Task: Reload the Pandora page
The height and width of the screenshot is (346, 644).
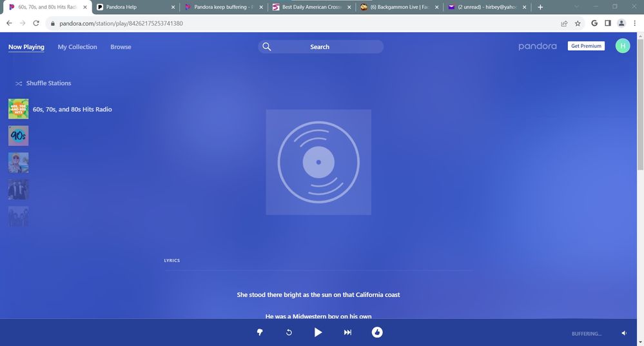Action: coord(36,23)
